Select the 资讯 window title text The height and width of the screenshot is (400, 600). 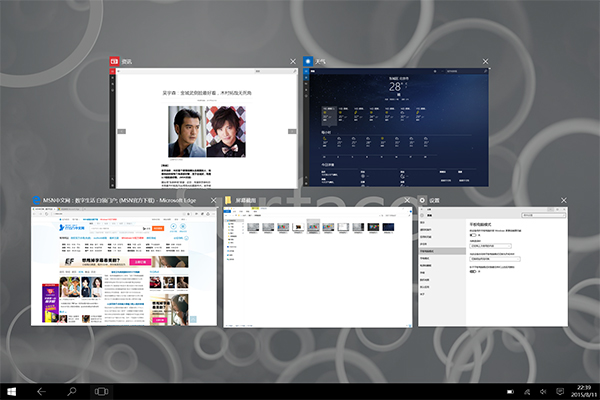tap(127, 61)
